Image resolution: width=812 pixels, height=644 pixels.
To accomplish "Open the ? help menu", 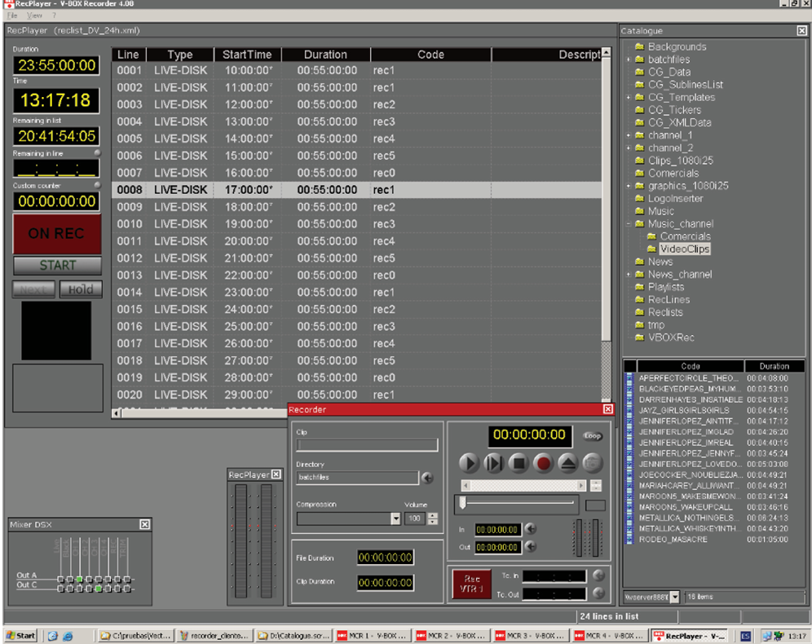I will 53,15.
